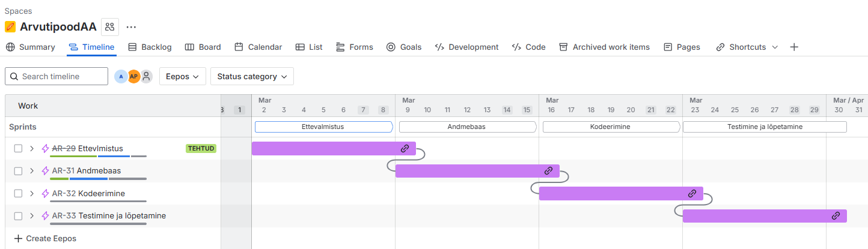Open the Status category dropdown
Screen dimensions: 868x249
tap(252, 76)
